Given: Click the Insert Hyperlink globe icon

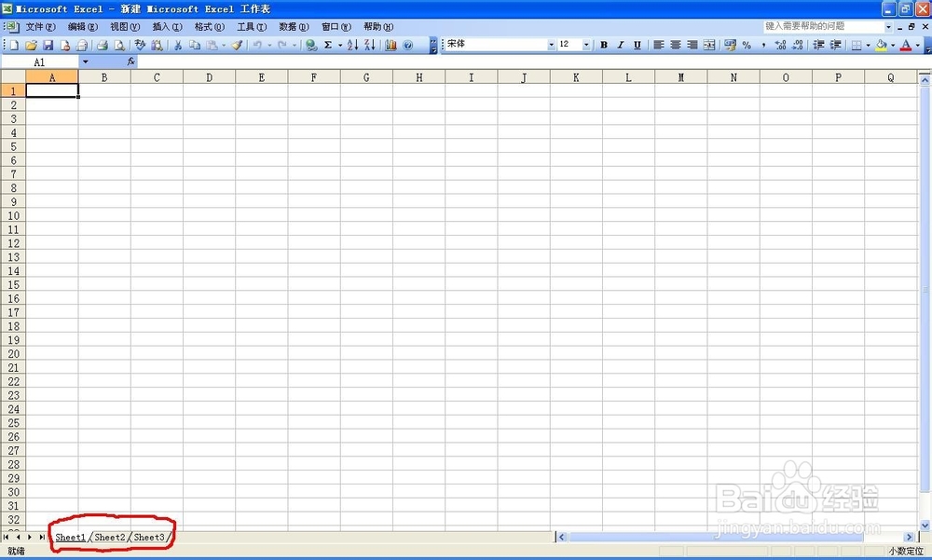Looking at the screenshot, I should pos(311,45).
